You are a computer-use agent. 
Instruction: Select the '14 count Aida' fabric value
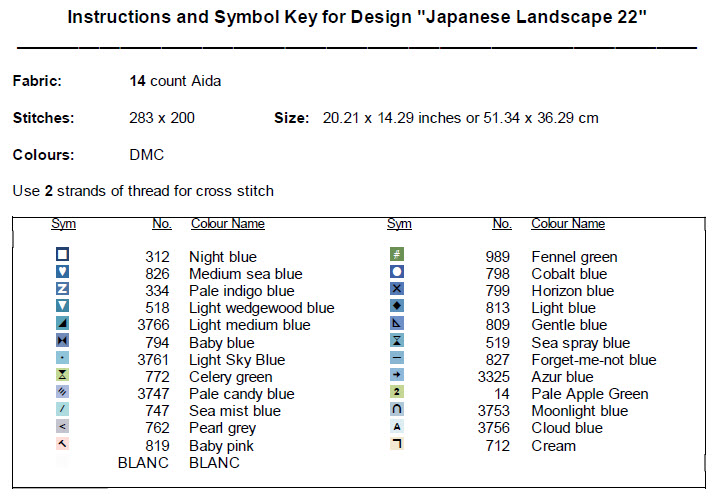(x=175, y=81)
